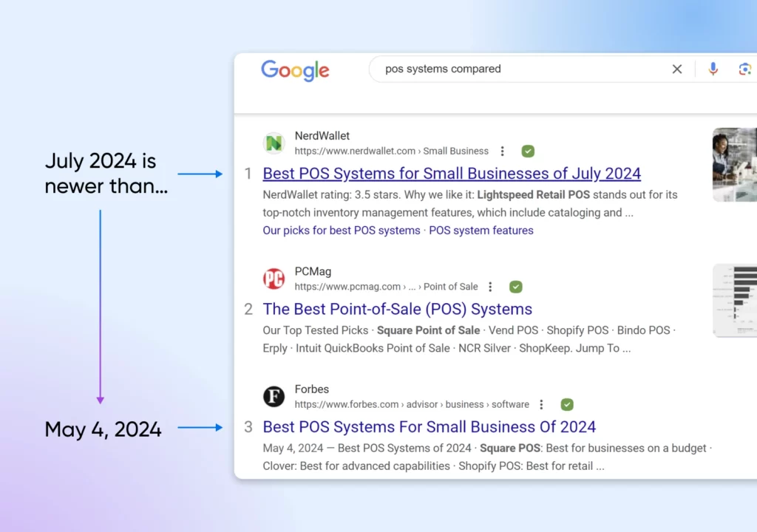Open Google Lens image search icon
757x532 pixels.
pyautogui.click(x=745, y=69)
